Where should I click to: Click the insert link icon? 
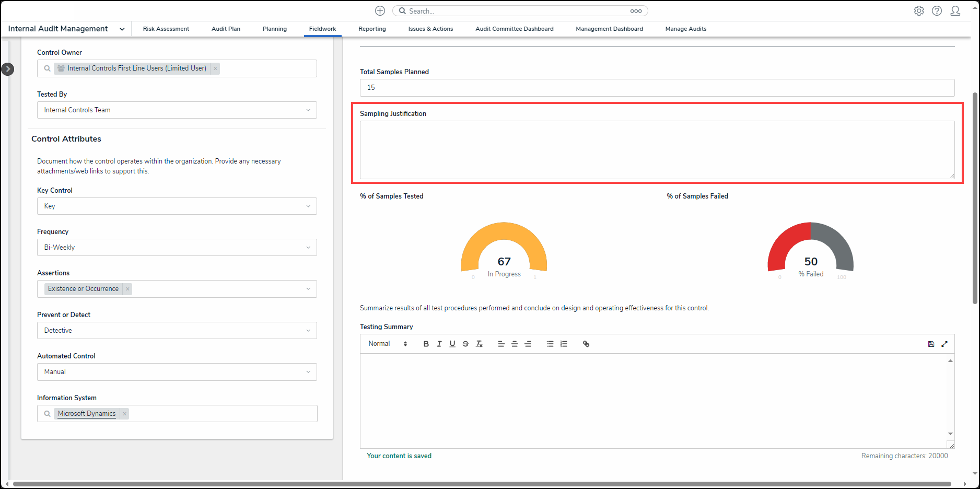pyautogui.click(x=586, y=344)
